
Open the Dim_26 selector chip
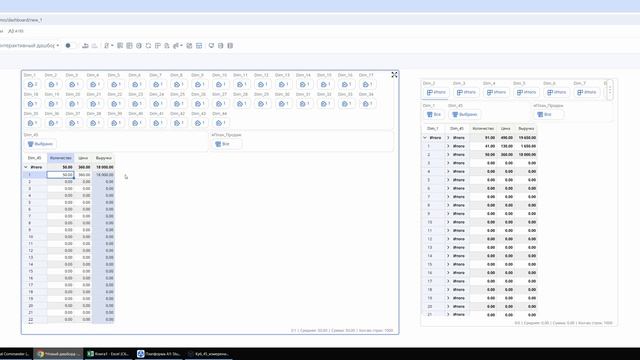(200, 104)
